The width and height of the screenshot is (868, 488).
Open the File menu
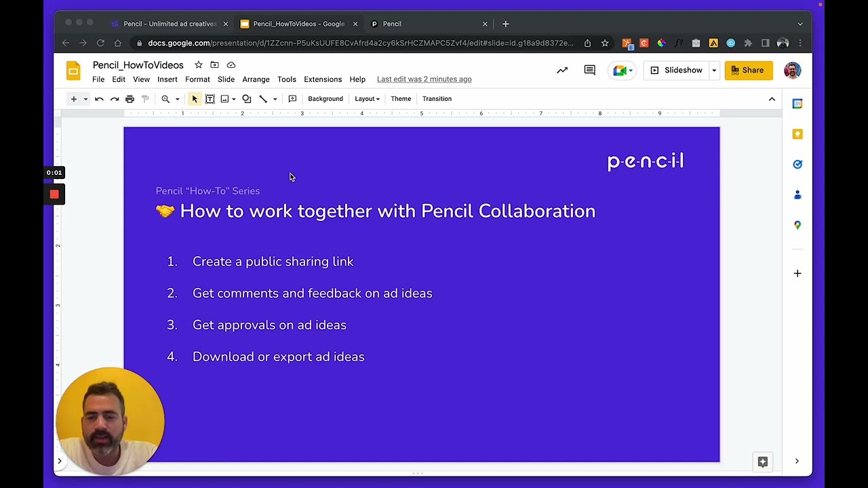pyautogui.click(x=98, y=79)
